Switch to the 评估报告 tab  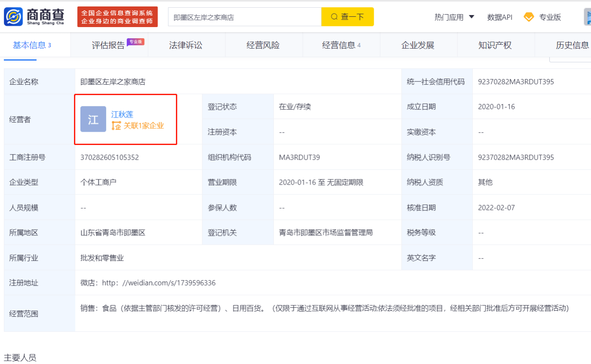point(108,45)
